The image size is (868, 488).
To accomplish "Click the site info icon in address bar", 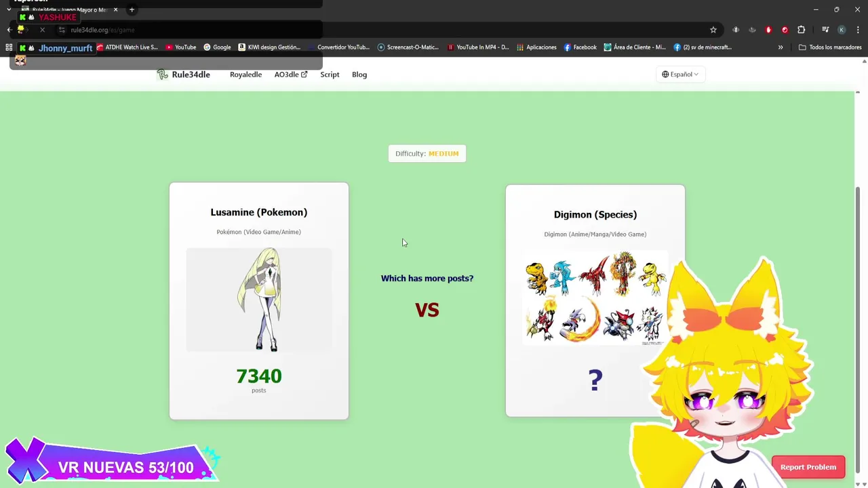I will point(62,30).
